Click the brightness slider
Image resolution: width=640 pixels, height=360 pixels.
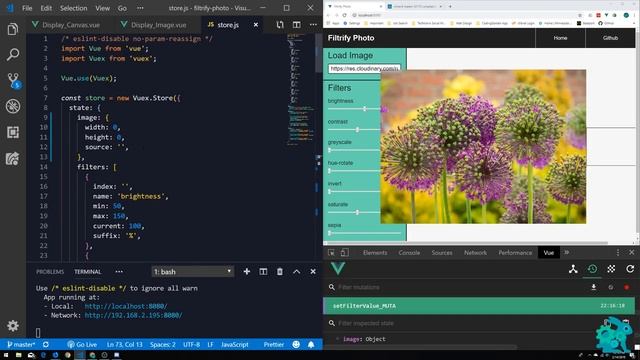point(354,109)
